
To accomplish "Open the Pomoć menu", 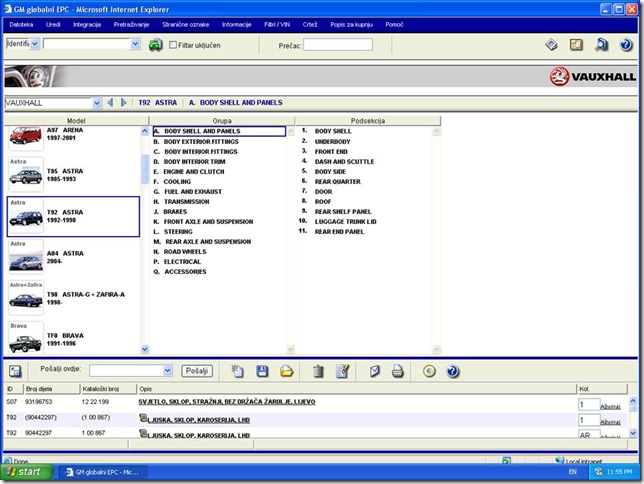I will click(x=394, y=25).
